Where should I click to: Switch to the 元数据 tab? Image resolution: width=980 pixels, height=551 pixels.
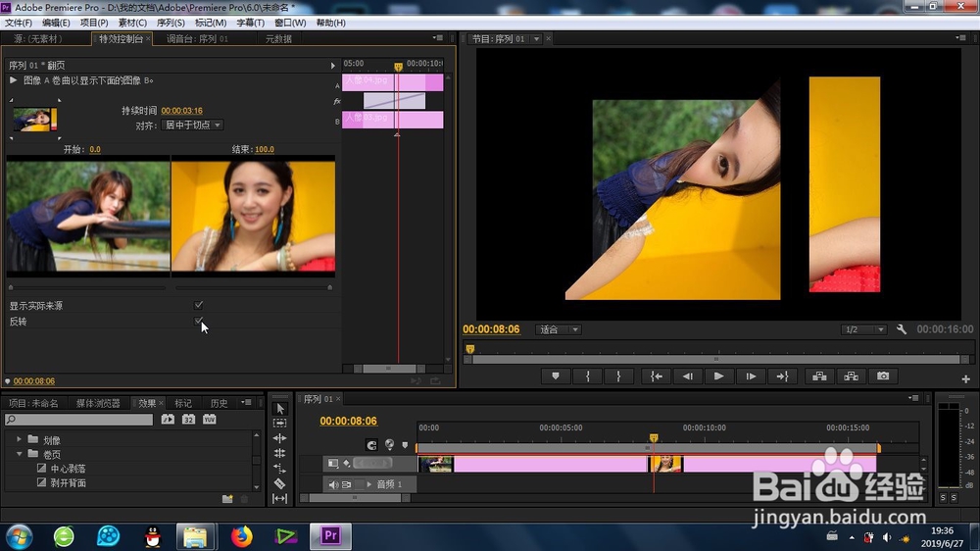pyautogui.click(x=278, y=39)
